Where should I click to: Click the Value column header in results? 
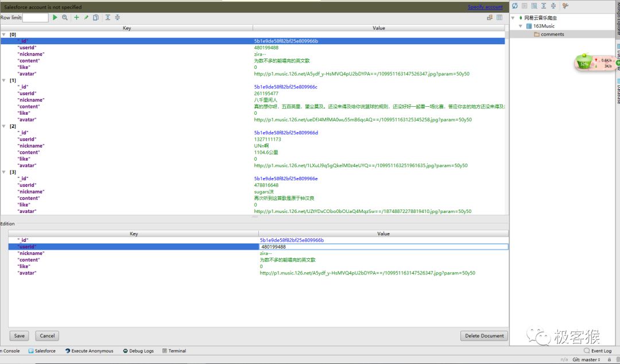[x=379, y=28]
